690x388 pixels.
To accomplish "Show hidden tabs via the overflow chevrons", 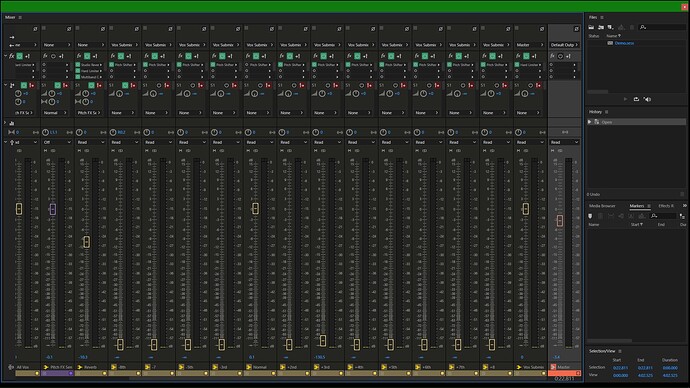I will coord(685,205).
